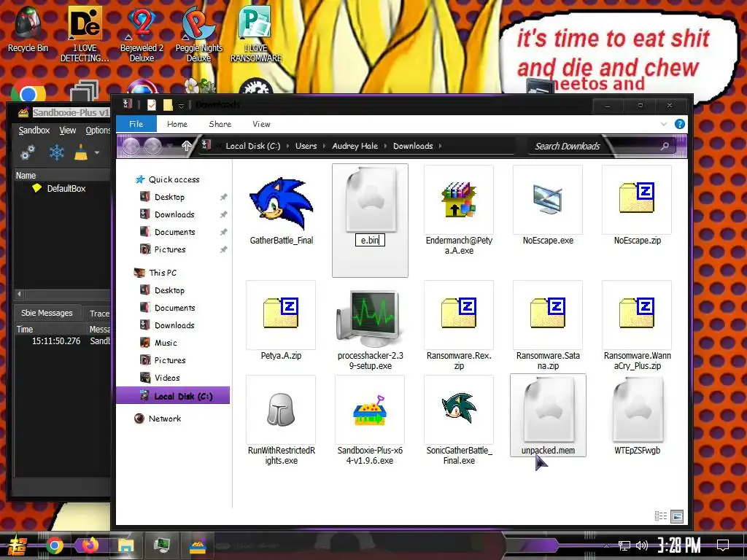Open Sandbox menu in Sandboxie-Plus

[x=34, y=130]
